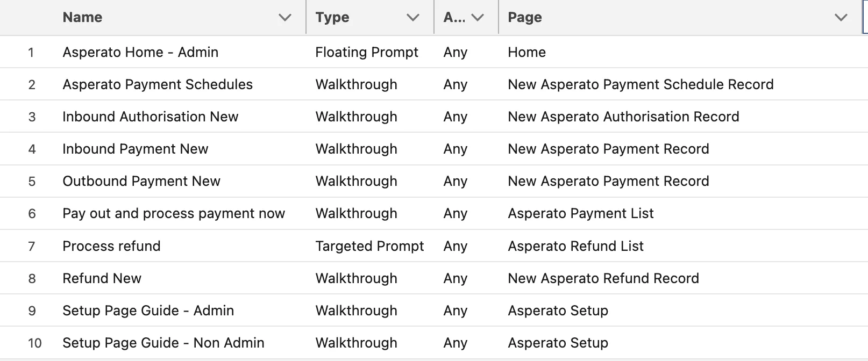Sort by the Page column header

tap(525, 17)
